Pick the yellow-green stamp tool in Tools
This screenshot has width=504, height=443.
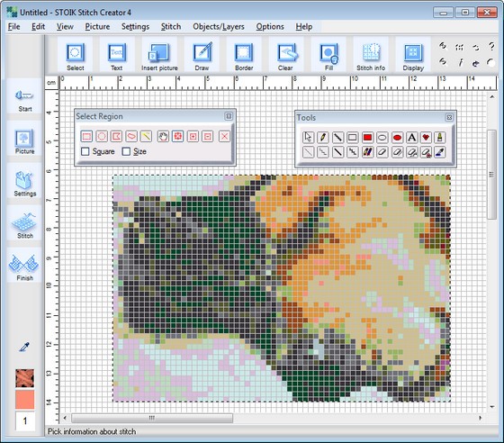click(440, 137)
